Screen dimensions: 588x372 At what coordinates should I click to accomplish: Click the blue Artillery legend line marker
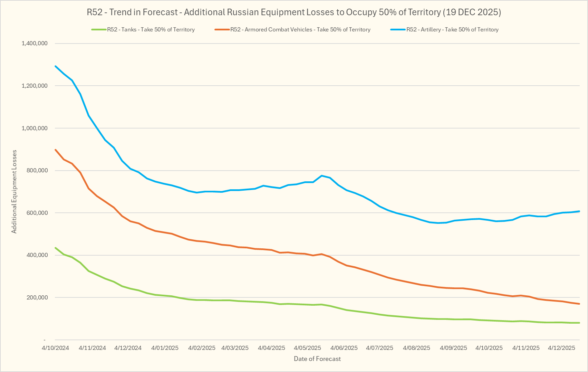coord(398,30)
